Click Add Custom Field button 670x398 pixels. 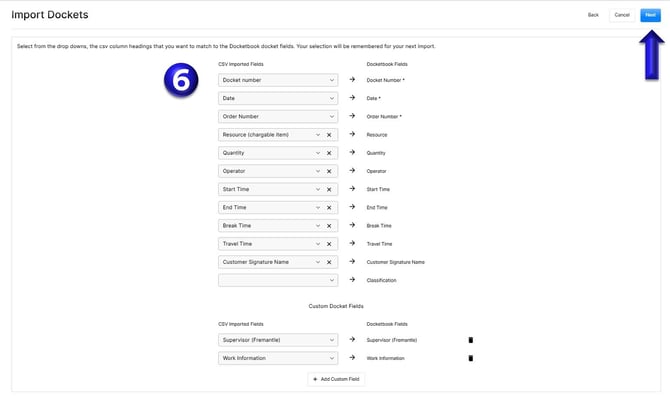(336, 379)
